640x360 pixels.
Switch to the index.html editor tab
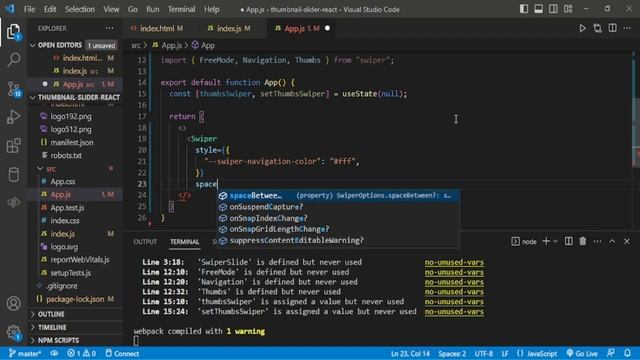pos(158,28)
